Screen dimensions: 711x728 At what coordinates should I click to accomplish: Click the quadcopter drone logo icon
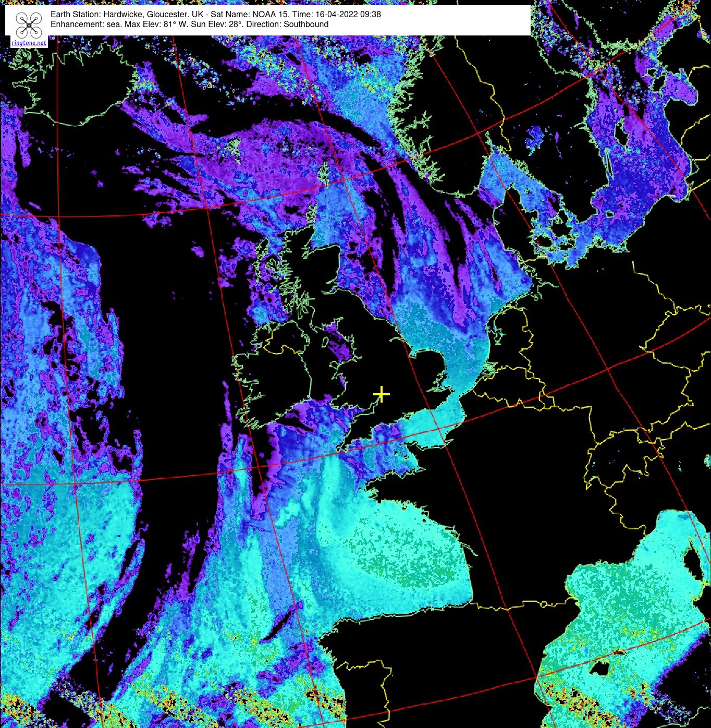tap(29, 25)
